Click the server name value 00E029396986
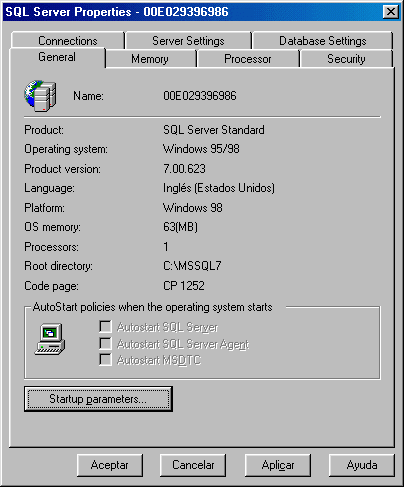 pos(200,96)
